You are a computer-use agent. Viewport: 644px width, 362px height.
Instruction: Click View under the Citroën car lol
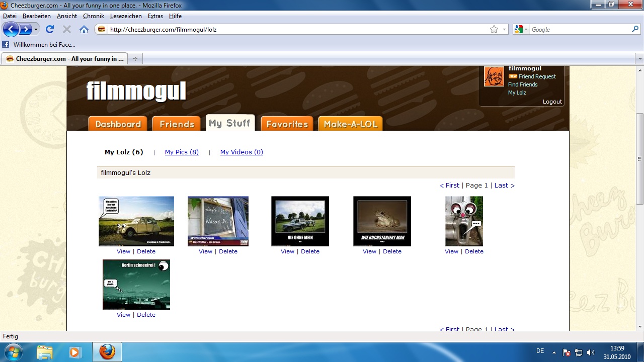pyautogui.click(x=123, y=251)
